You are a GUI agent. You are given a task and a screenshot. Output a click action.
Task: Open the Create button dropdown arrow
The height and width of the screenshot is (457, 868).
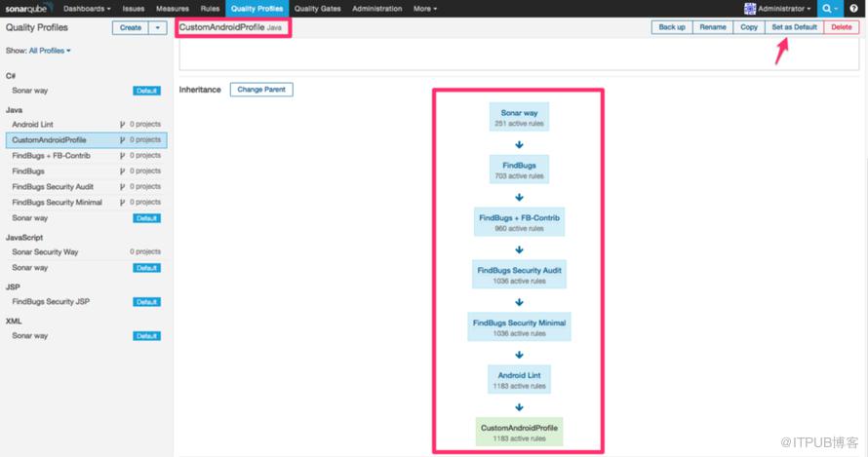tap(158, 27)
